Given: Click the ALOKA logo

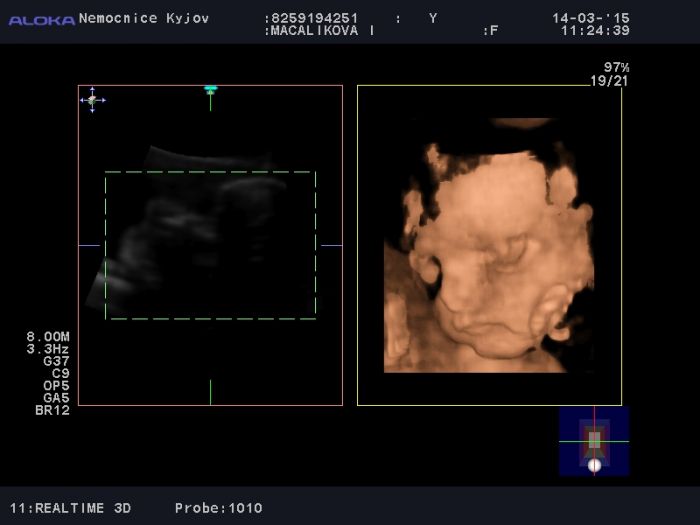Looking at the screenshot, I should tap(41, 20).
